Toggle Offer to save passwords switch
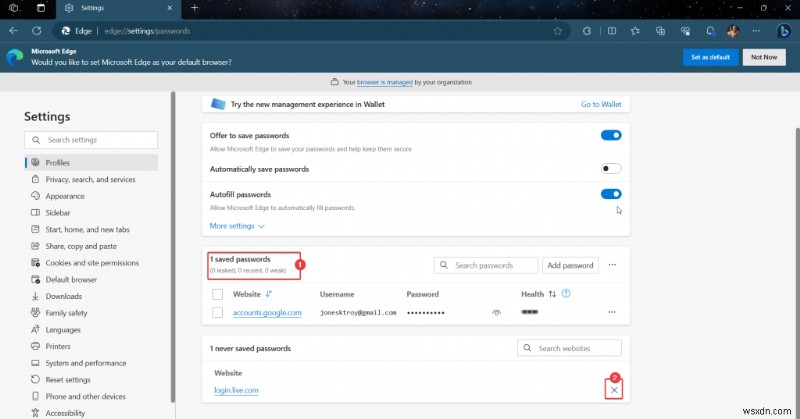This screenshot has height=419, width=800. (611, 135)
